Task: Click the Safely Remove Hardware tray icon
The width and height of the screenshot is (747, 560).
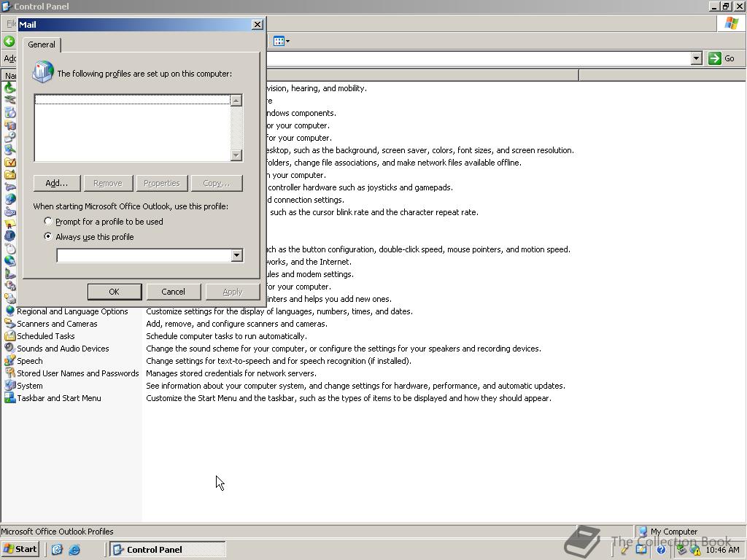Action: tap(682, 550)
